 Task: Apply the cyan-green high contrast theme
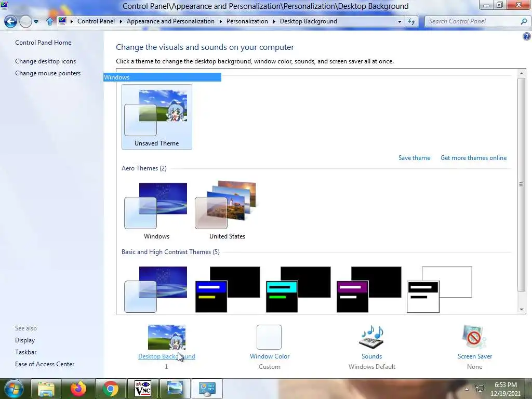tap(298, 289)
